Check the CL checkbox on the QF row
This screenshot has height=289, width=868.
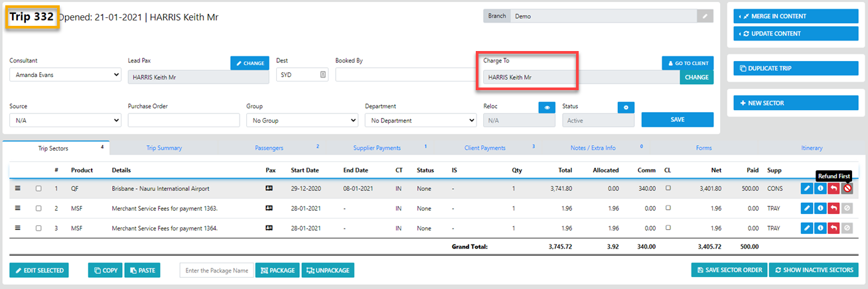pos(668,188)
